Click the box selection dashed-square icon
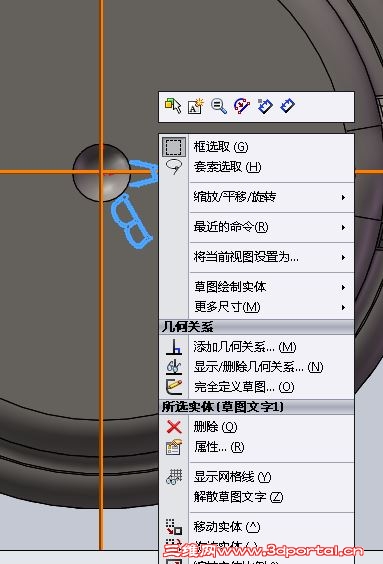Image resolution: width=383 pixels, height=564 pixels. (x=174, y=147)
